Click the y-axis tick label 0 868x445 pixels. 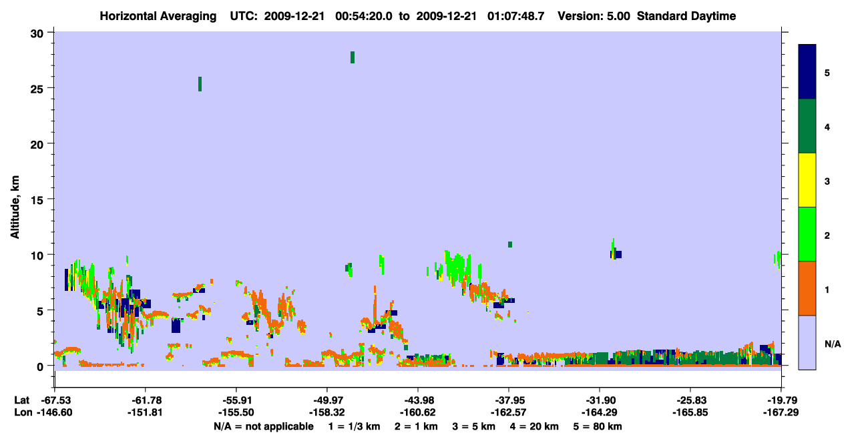point(41,366)
